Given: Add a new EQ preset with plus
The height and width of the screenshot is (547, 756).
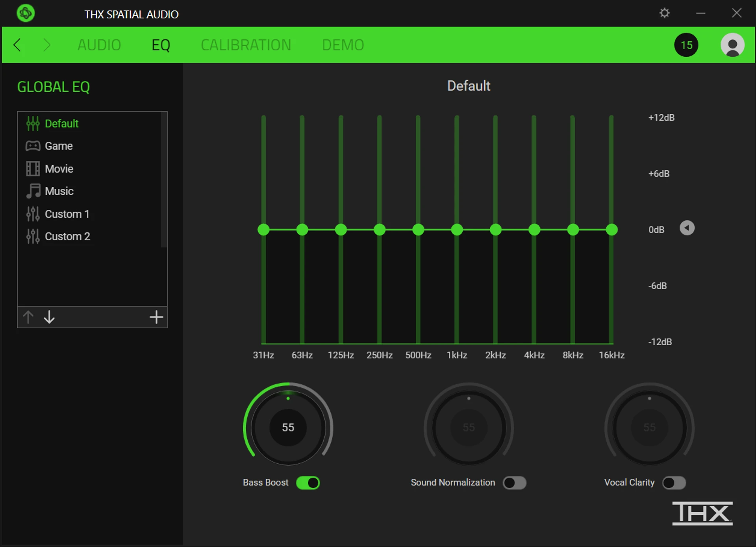Looking at the screenshot, I should (156, 317).
